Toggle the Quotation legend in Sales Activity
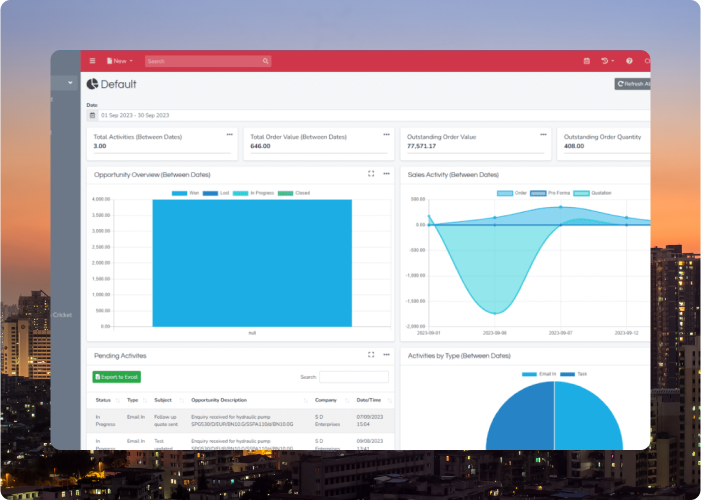The width and height of the screenshot is (701, 500). [x=592, y=193]
